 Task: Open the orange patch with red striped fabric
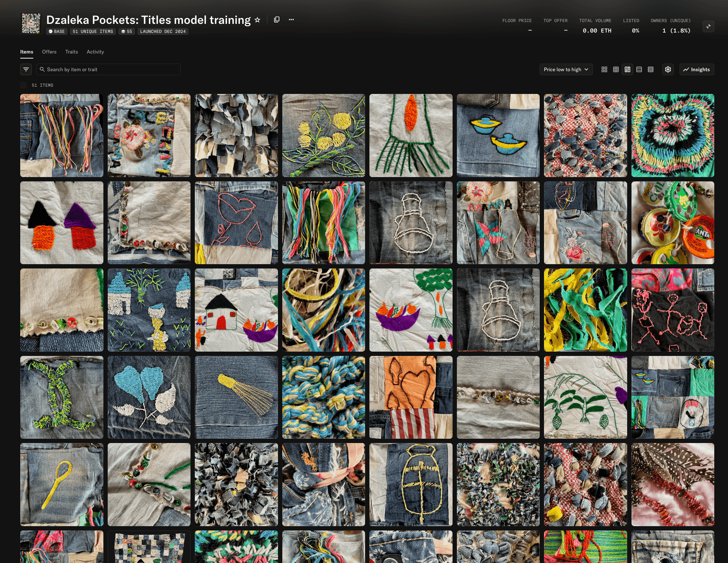click(411, 397)
